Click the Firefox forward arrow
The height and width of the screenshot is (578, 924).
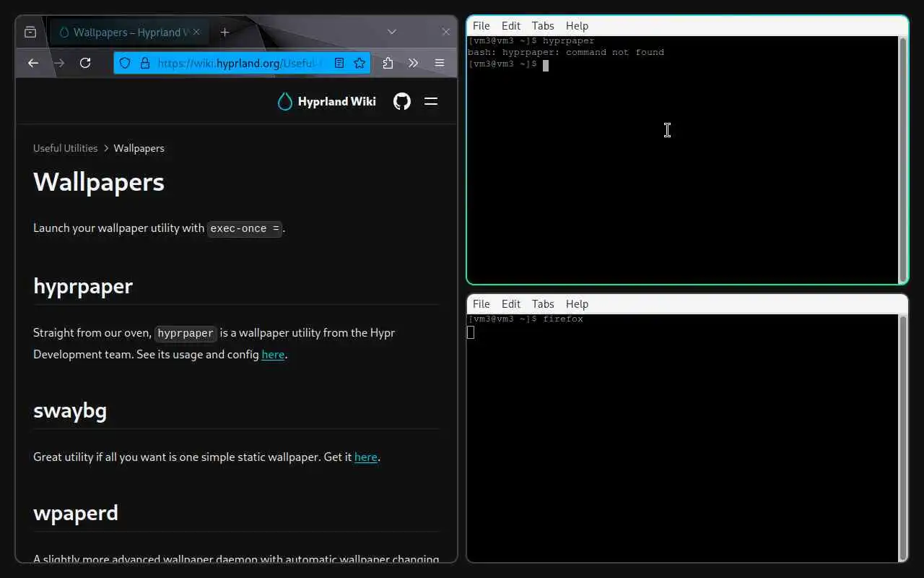pyautogui.click(x=59, y=63)
